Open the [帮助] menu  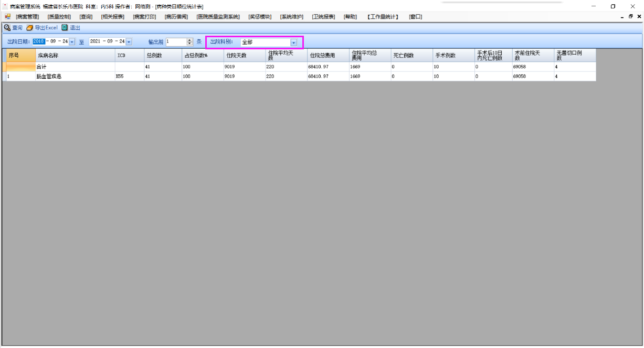pos(351,17)
